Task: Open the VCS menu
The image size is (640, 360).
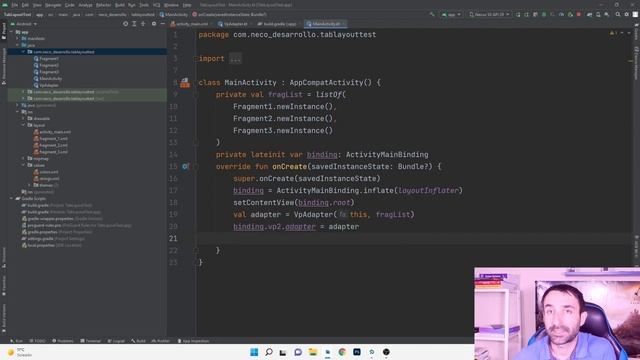Action: pos(156,5)
